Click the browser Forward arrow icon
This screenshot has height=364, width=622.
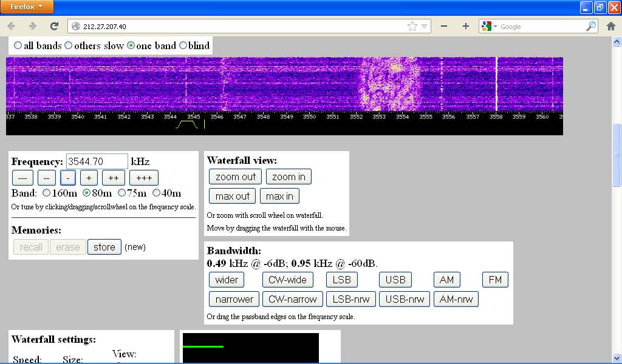pos(33,26)
